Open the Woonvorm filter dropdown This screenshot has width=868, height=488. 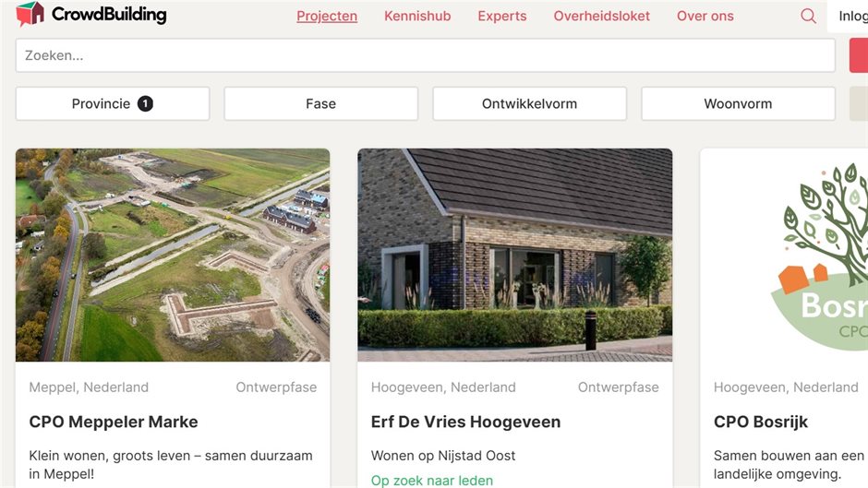pos(738,103)
